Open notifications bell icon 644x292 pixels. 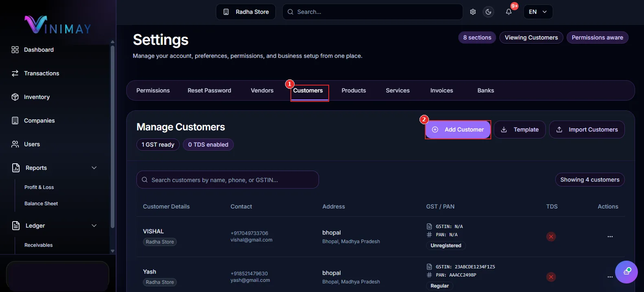click(509, 12)
